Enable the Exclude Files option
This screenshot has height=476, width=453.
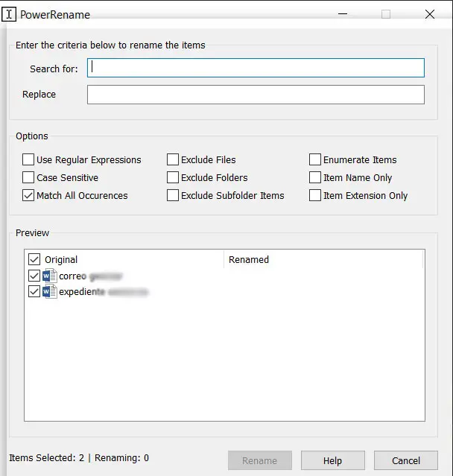pos(173,159)
